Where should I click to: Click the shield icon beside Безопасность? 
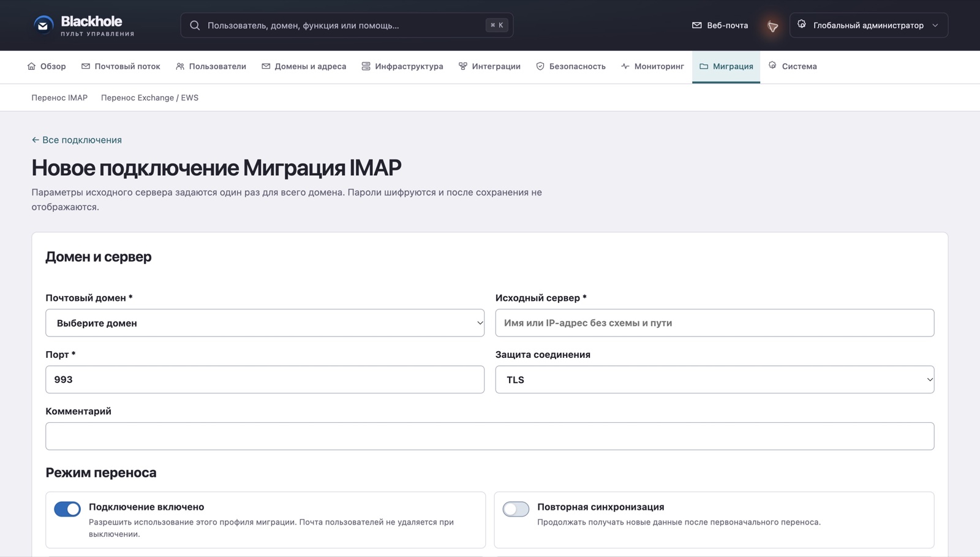click(540, 66)
